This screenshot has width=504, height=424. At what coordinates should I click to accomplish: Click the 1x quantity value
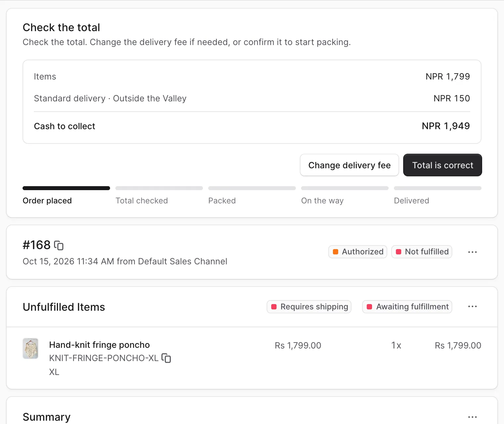point(396,345)
